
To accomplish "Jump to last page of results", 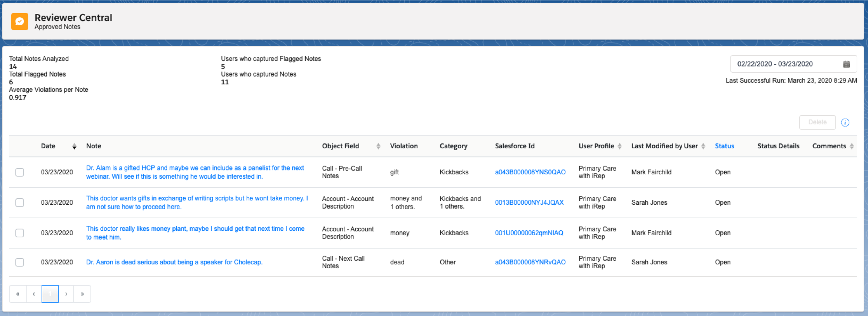I will tap(82, 294).
